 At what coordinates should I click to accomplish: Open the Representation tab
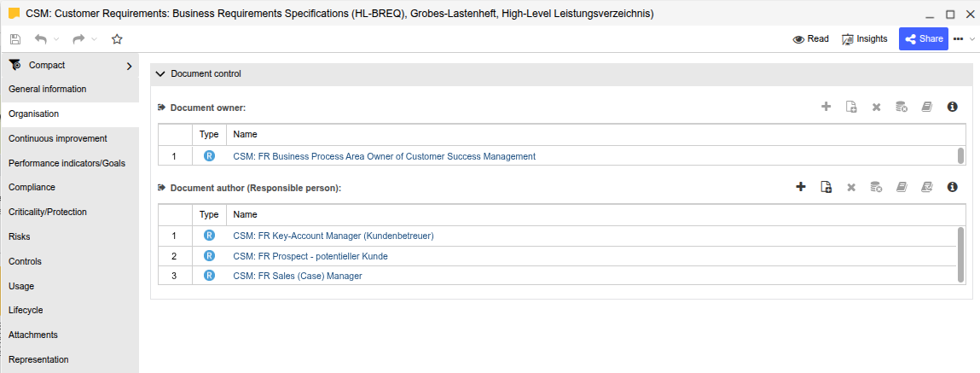pos(69,360)
